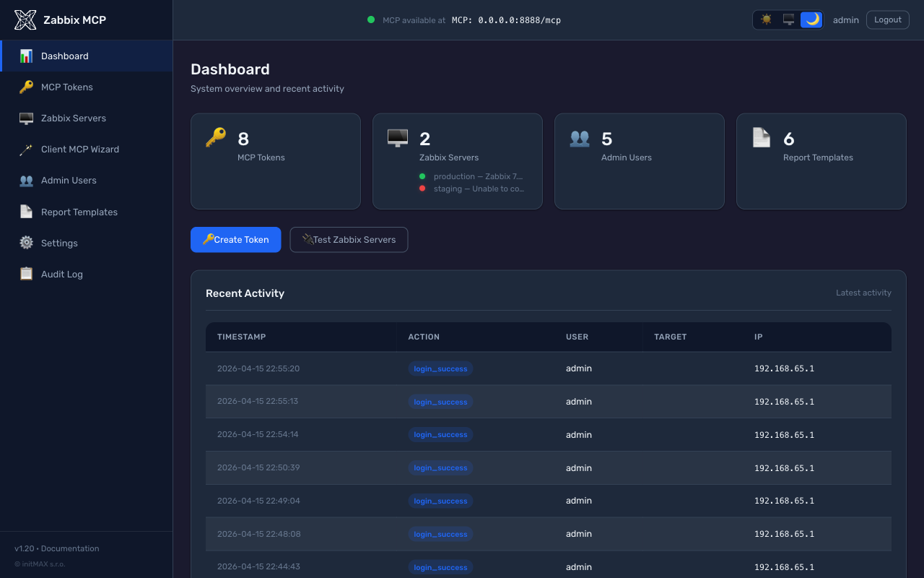Select dark theme with moon icon
The height and width of the screenshot is (578, 924).
pos(812,20)
